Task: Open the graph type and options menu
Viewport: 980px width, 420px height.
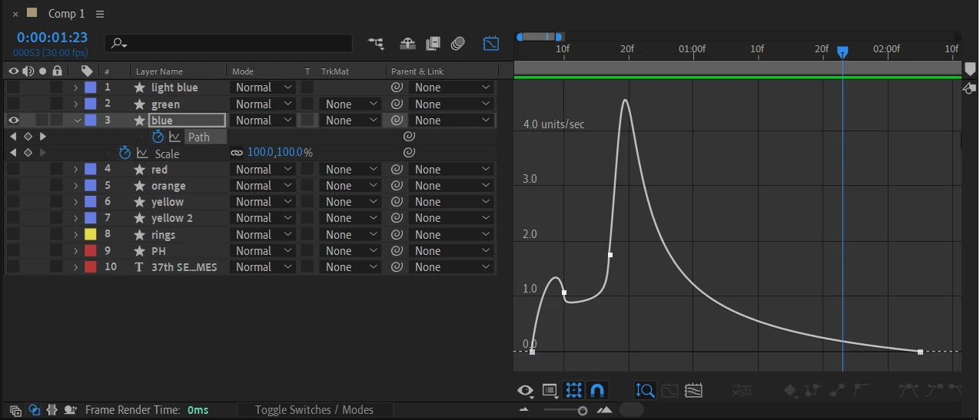Action: [550, 390]
